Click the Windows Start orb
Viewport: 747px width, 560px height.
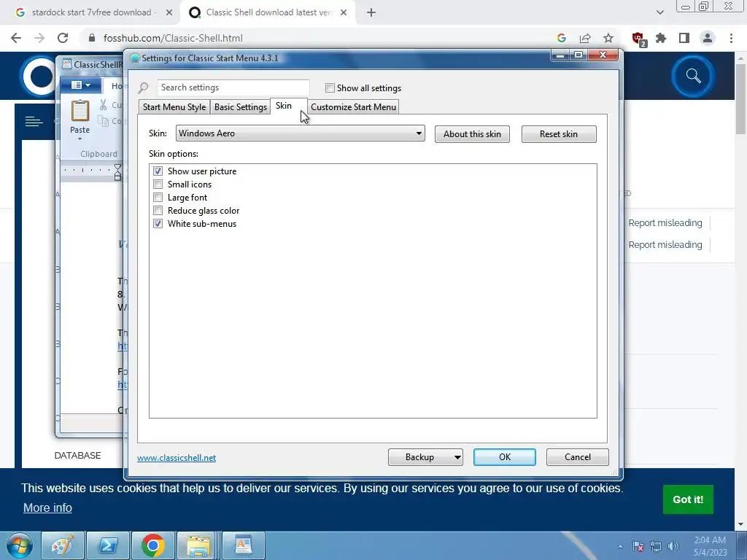19,545
